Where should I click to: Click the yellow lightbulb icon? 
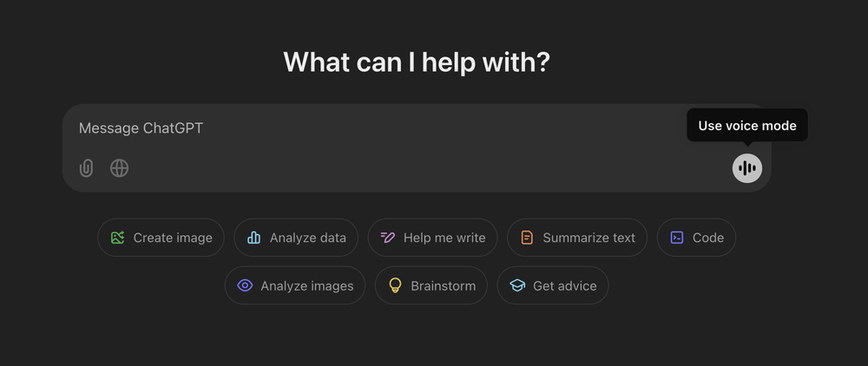tap(395, 285)
